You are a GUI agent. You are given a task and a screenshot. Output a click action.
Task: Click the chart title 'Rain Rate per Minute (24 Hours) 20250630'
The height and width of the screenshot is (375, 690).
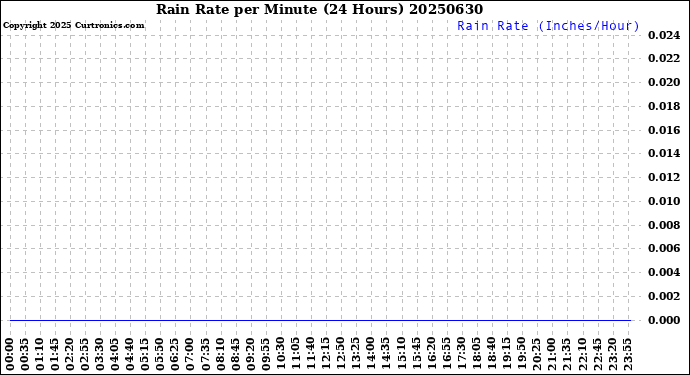pyautogui.click(x=319, y=9)
